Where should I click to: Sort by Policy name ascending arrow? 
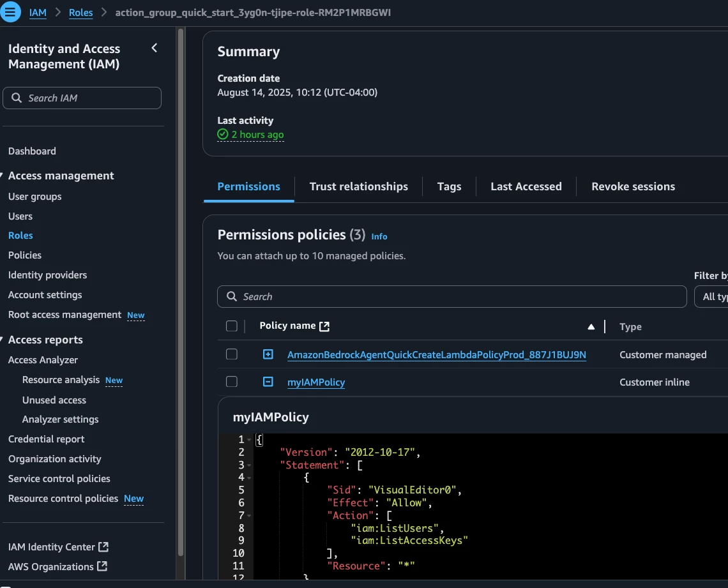(x=591, y=327)
